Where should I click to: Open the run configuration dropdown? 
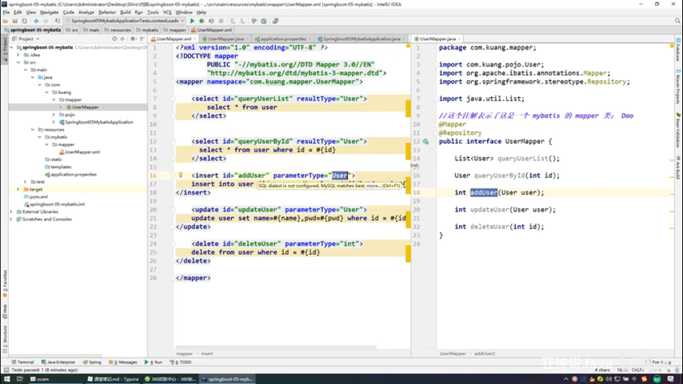125,21
